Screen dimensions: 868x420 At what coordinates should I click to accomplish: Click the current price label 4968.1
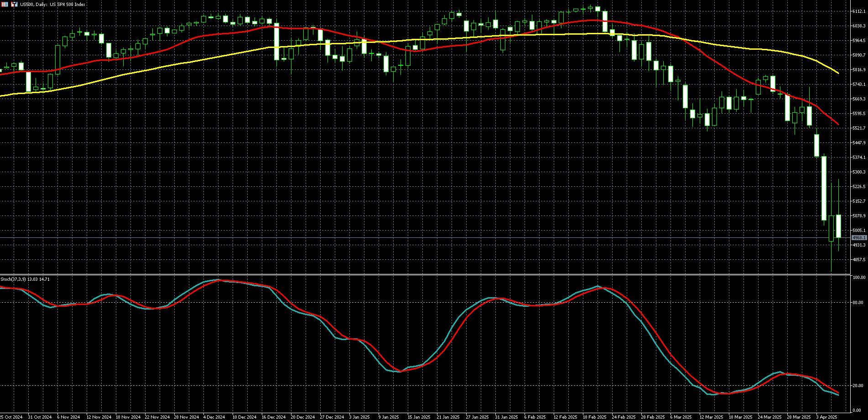[859, 238]
